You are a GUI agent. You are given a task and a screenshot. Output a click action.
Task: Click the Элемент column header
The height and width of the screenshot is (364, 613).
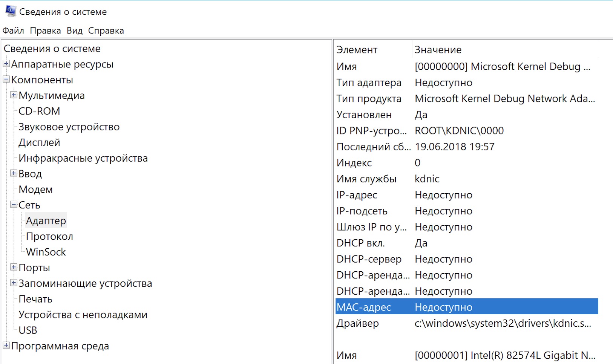(357, 50)
